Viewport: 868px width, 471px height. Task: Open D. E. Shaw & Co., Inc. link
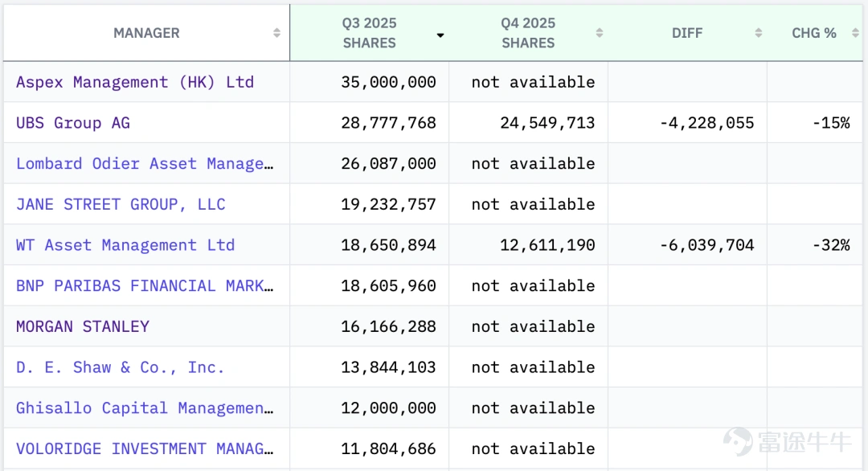pos(120,367)
